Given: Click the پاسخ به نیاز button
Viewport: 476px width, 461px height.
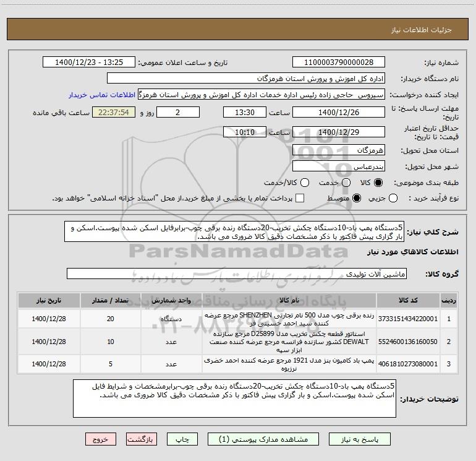Looking at the screenshot, I should click(360, 439).
